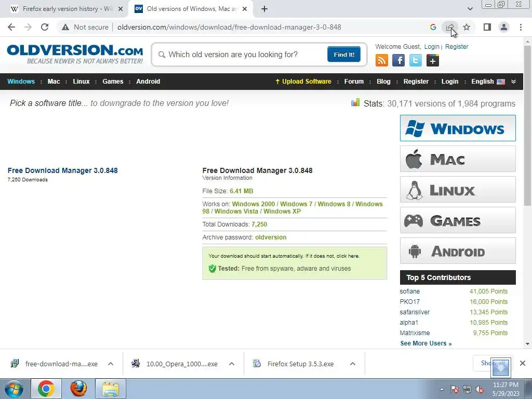
Task: Click the Google icon in address bar
Action: coord(433,27)
